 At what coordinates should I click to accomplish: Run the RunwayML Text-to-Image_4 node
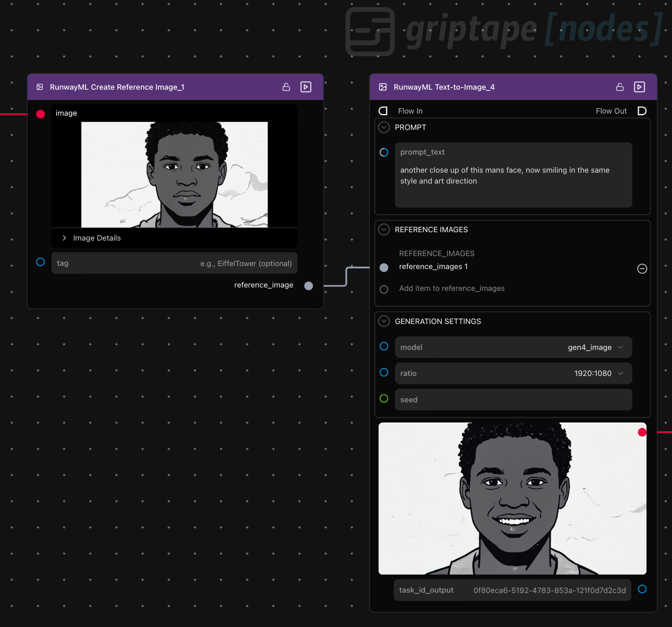[639, 87]
